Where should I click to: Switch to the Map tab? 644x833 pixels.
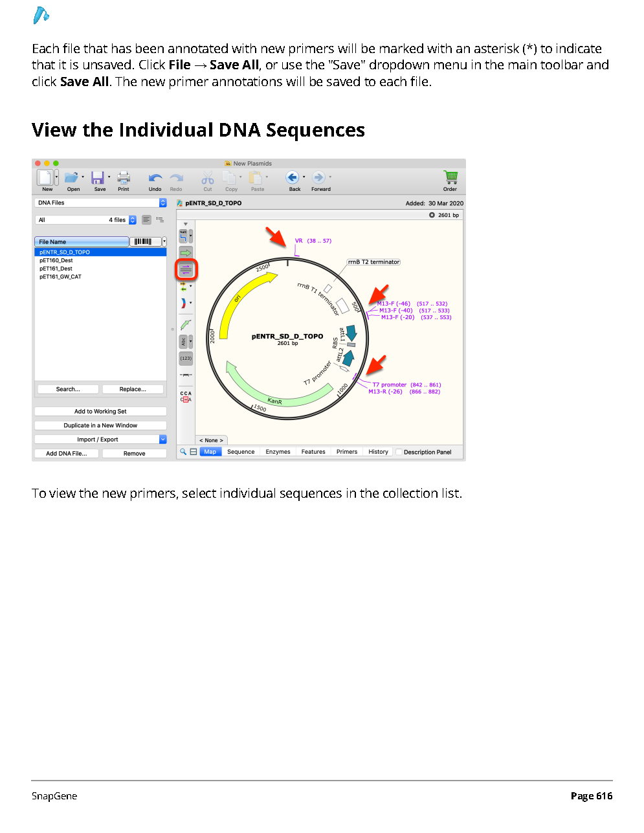[210, 452]
